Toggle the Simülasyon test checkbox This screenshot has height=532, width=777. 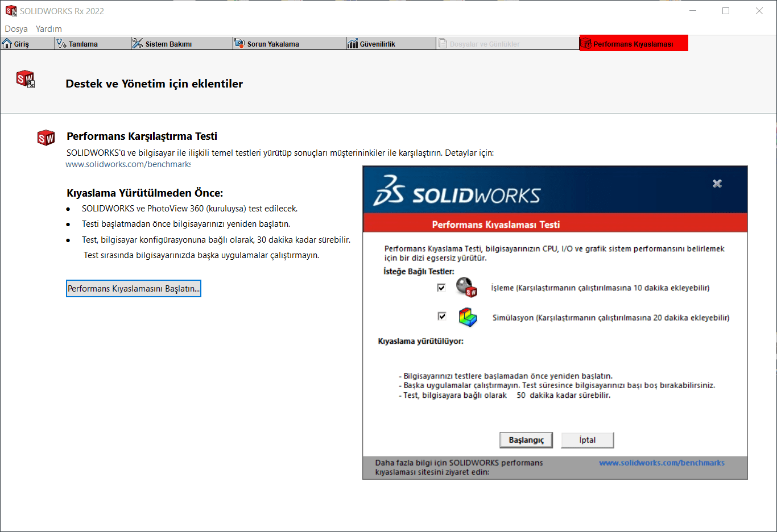click(442, 316)
